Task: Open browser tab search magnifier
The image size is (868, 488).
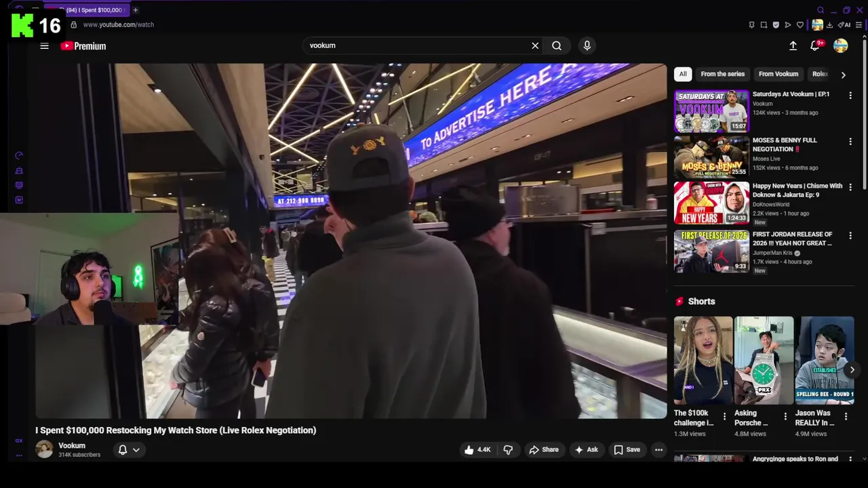Action: point(821,10)
